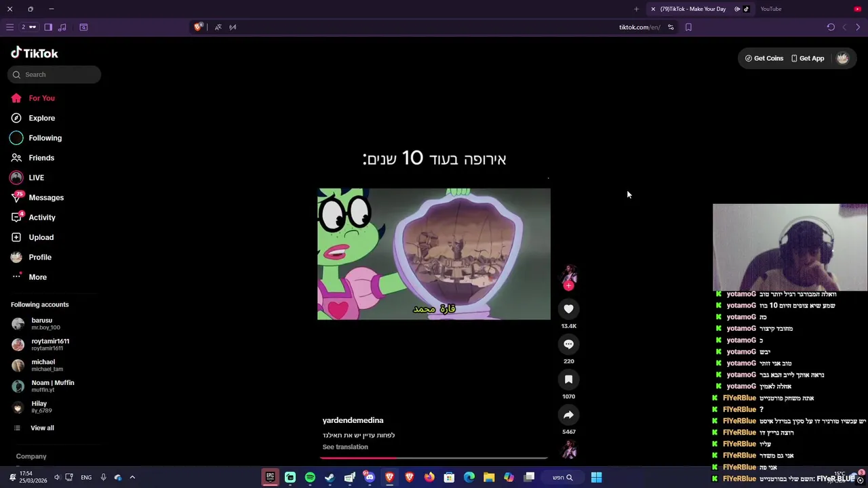Reload the page
Image resolution: width=868 pixels, height=488 pixels.
click(831, 27)
